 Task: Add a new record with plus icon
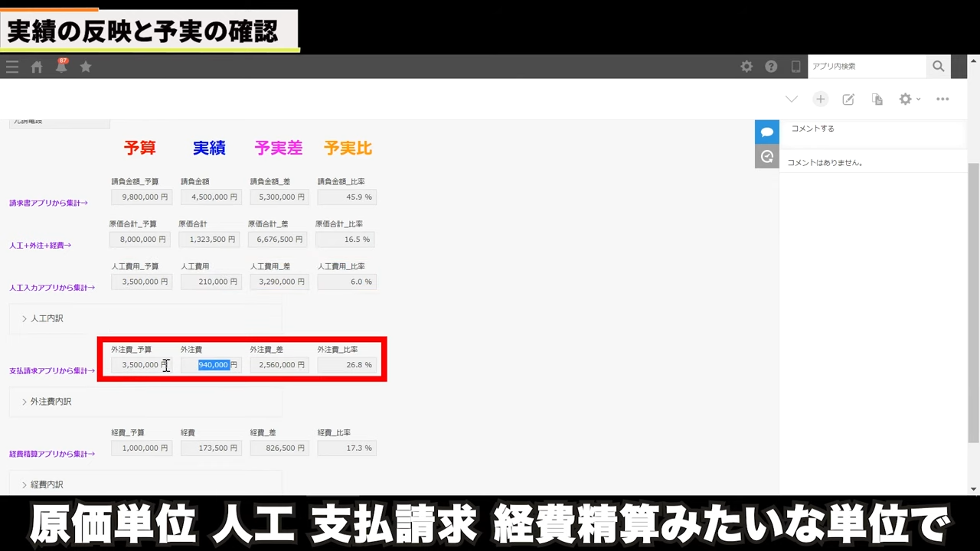(x=820, y=99)
